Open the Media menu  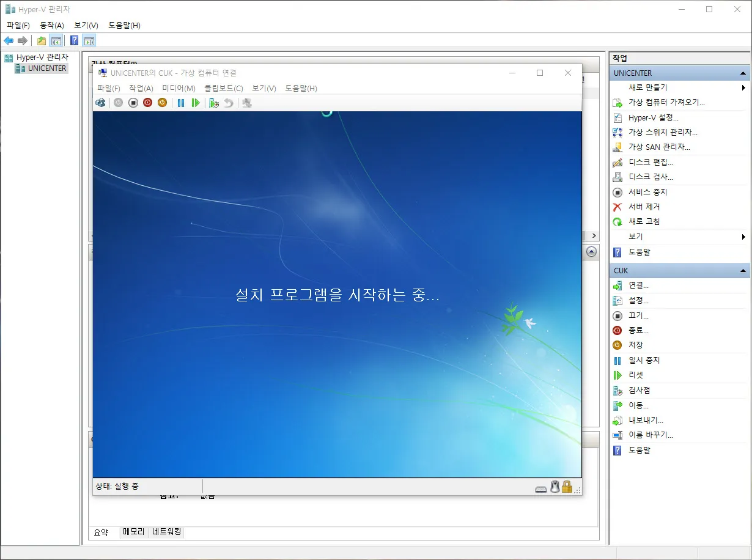178,88
